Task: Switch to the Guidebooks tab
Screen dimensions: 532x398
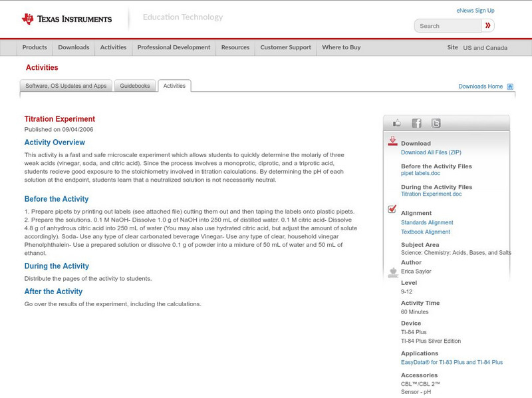Action: [x=135, y=86]
